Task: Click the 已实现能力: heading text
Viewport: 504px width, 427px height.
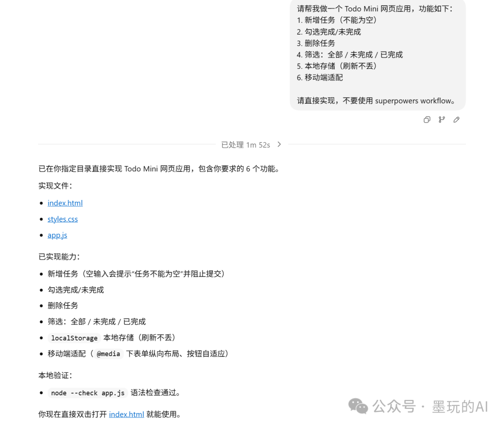Action: tap(59, 256)
